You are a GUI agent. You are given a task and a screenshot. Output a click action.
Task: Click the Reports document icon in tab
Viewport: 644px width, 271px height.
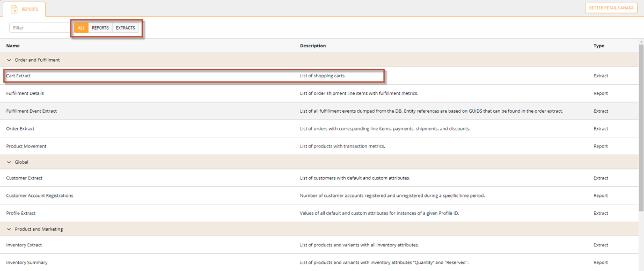pos(14,9)
